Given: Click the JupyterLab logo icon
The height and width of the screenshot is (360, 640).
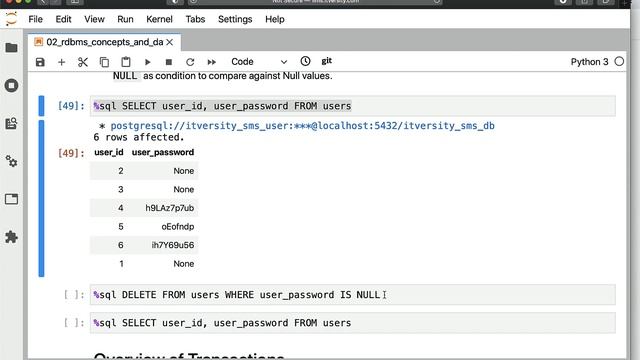Looking at the screenshot, I should click(x=11, y=19).
